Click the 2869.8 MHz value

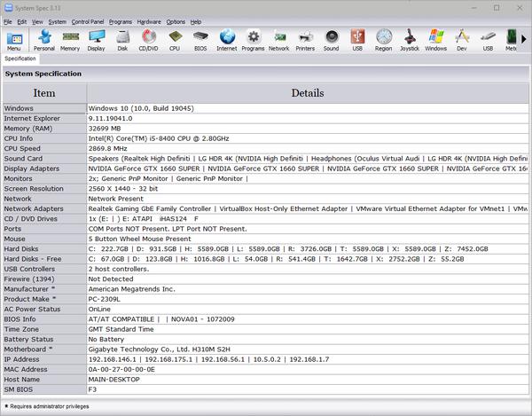tap(108, 149)
